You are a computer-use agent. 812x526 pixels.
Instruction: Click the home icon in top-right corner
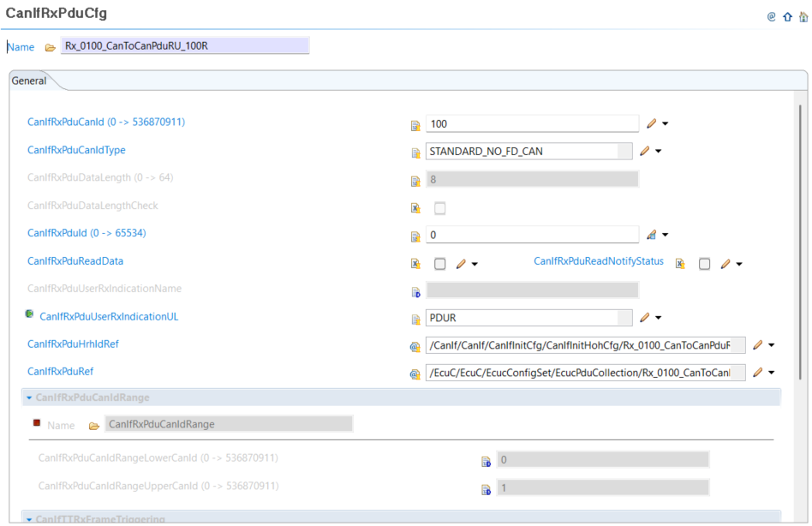[802, 16]
